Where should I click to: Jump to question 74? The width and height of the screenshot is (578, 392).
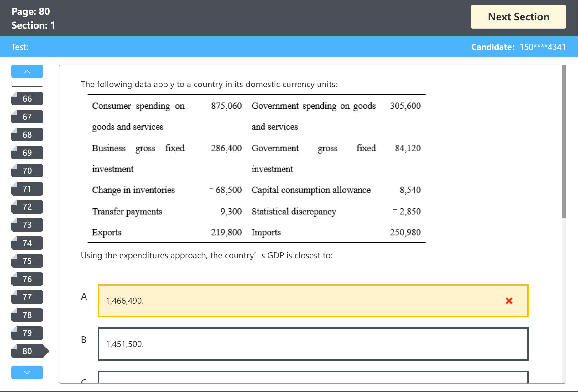[x=27, y=243]
